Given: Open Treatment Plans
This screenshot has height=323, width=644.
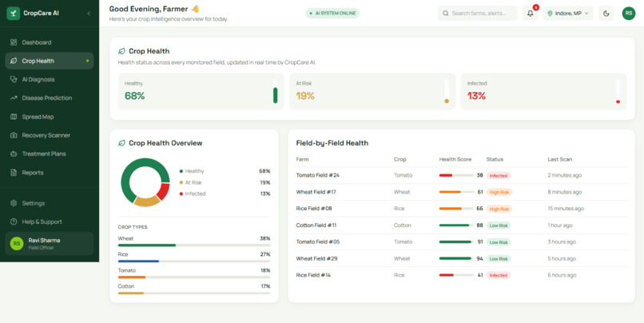Looking at the screenshot, I should (50, 154).
